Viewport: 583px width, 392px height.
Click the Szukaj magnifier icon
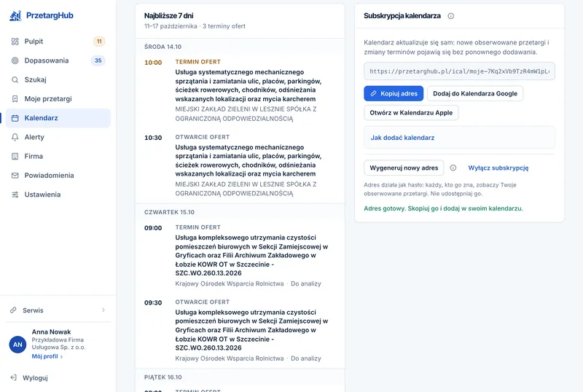coord(15,79)
